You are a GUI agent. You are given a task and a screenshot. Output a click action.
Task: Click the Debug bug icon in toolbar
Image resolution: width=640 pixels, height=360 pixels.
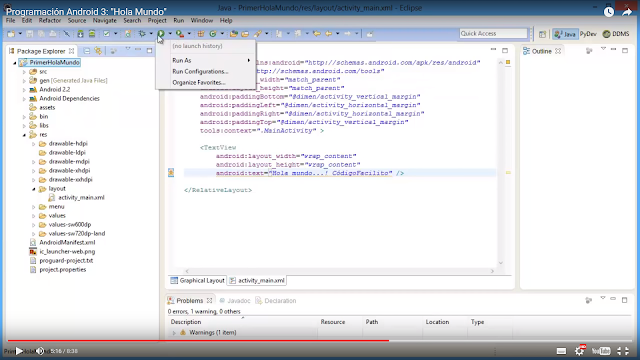click(142, 34)
